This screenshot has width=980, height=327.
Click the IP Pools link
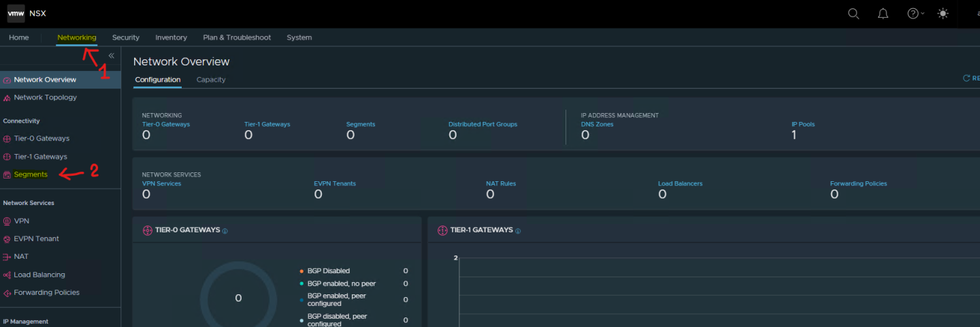click(x=803, y=125)
